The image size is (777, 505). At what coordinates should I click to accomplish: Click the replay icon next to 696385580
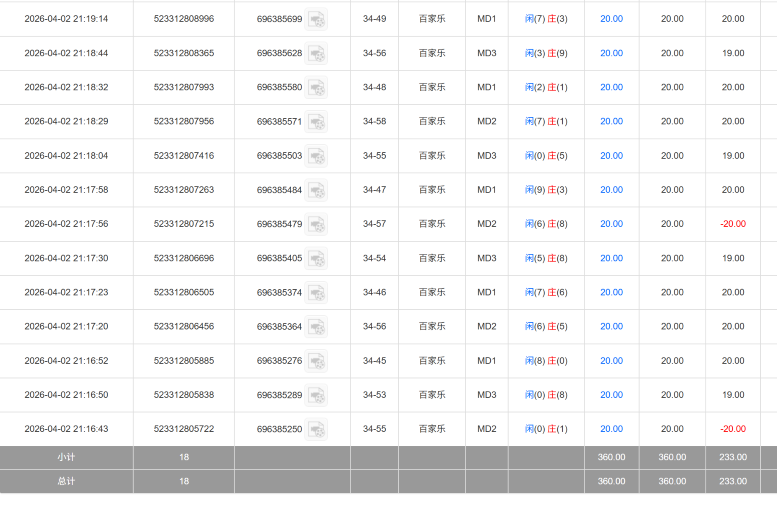316,87
